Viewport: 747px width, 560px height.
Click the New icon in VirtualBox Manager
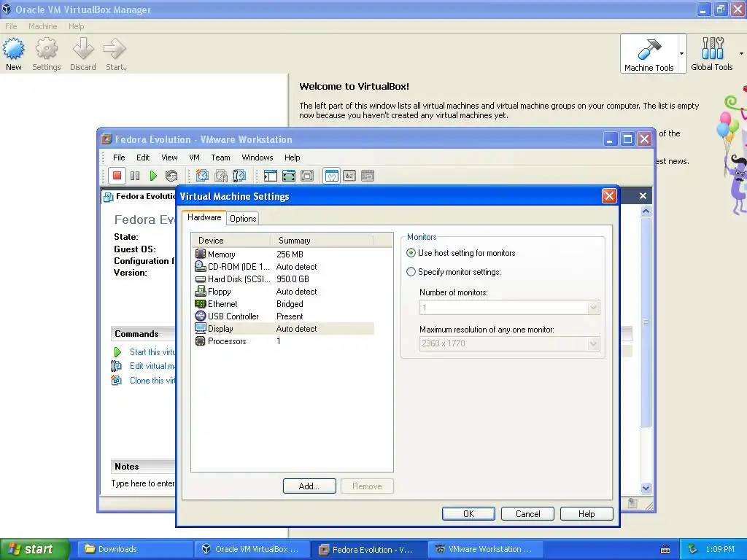[x=13, y=49]
